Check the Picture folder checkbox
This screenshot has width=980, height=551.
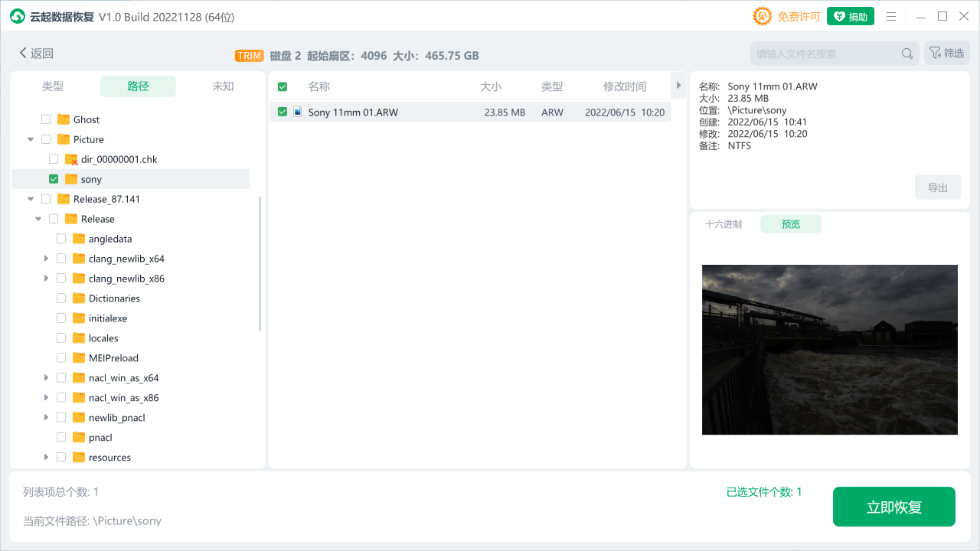(x=45, y=139)
